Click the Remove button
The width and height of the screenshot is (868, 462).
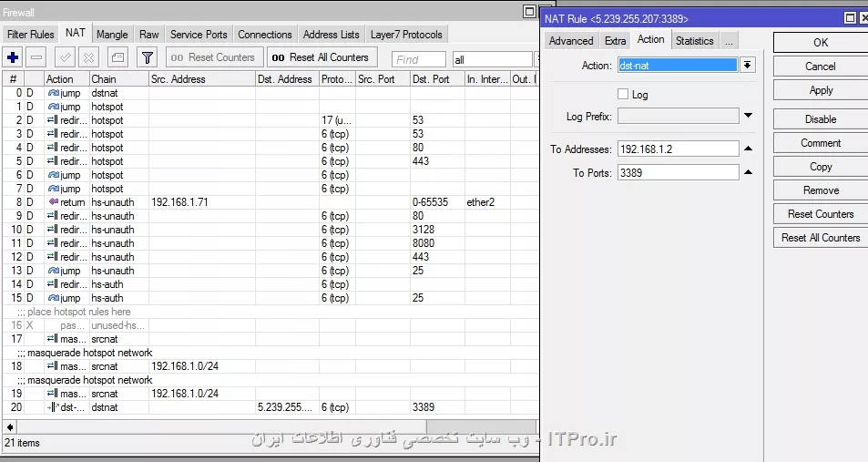click(x=821, y=190)
